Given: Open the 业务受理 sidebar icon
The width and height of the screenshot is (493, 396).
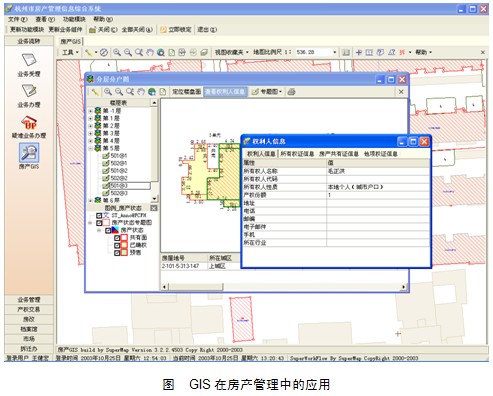Looking at the screenshot, I should [x=29, y=60].
